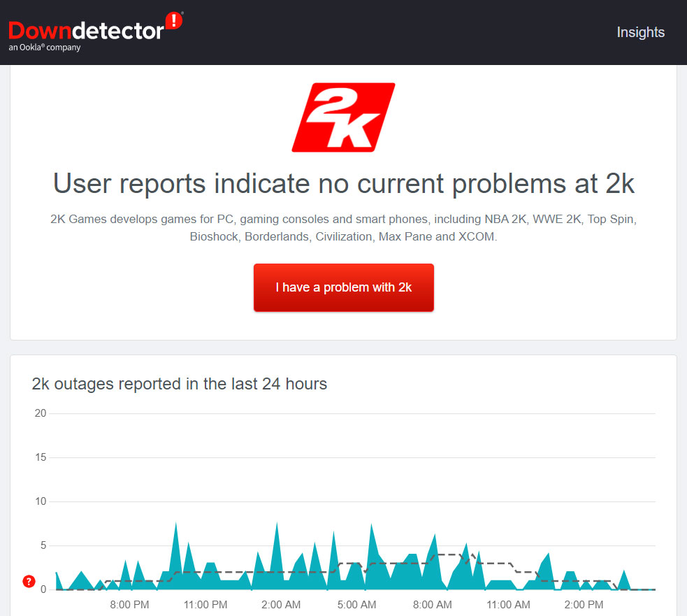Click the red 2K logo image

(344, 117)
